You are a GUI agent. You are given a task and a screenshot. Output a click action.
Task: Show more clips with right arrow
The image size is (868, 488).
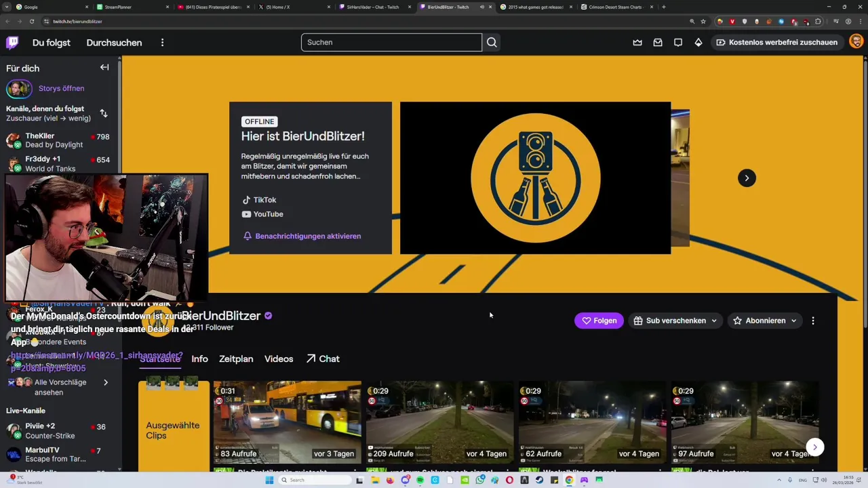tap(815, 447)
